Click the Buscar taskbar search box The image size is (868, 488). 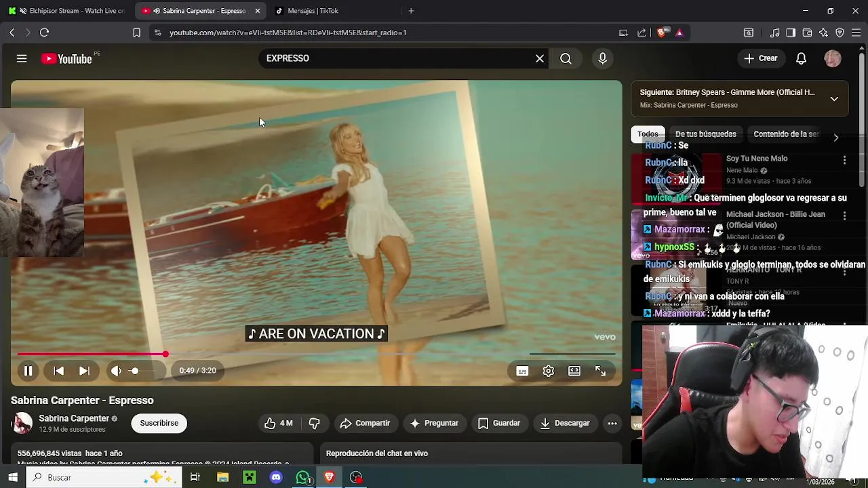(104, 477)
